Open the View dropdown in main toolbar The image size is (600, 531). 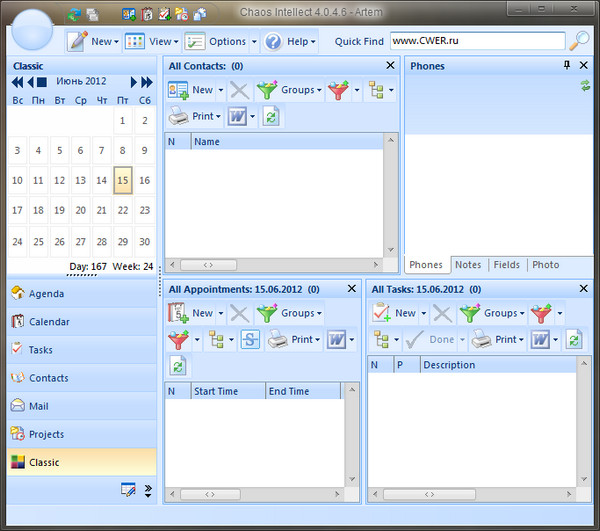pos(150,42)
